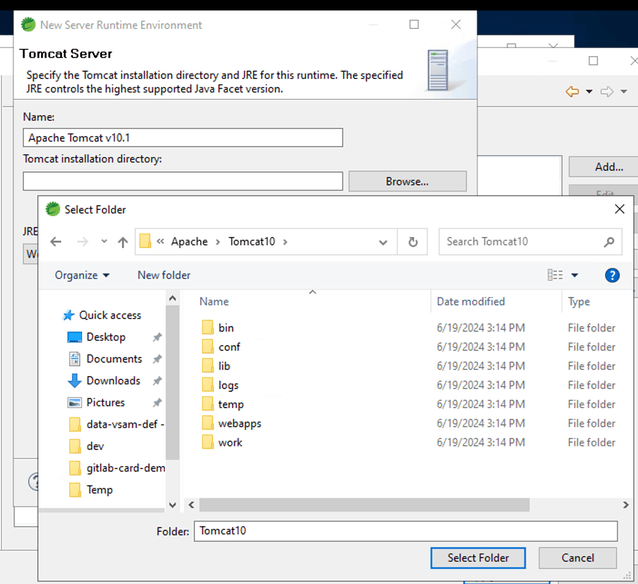Confirm with the Select Folder button
Screen dimensions: 638x584
[478, 558]
